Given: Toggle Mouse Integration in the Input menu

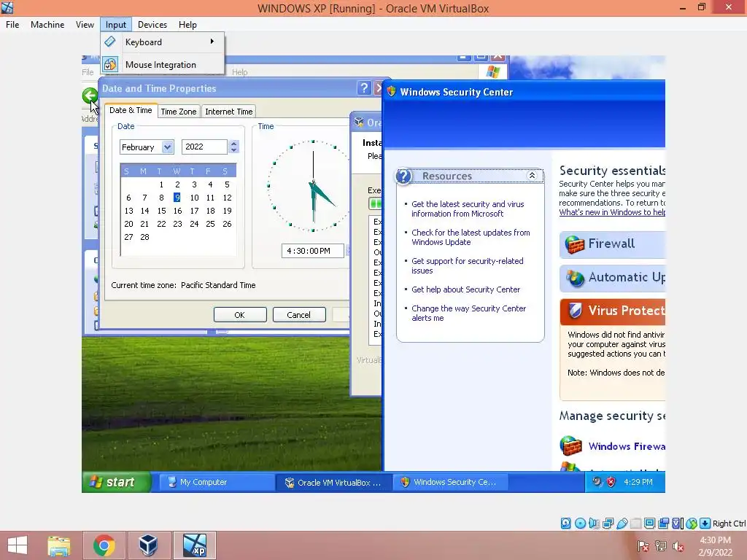Looking at the screenshot, I should tap(162, 64).
